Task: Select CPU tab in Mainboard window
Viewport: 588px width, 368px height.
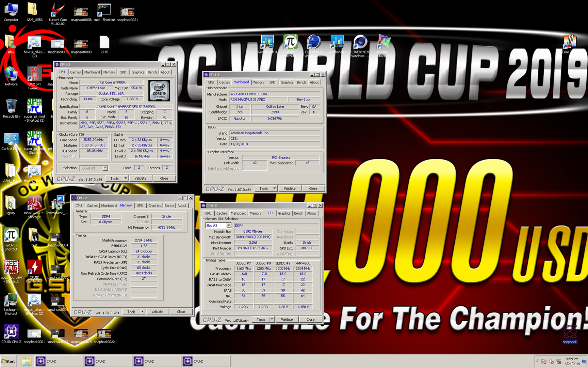Action: click(x=211, y=82)
